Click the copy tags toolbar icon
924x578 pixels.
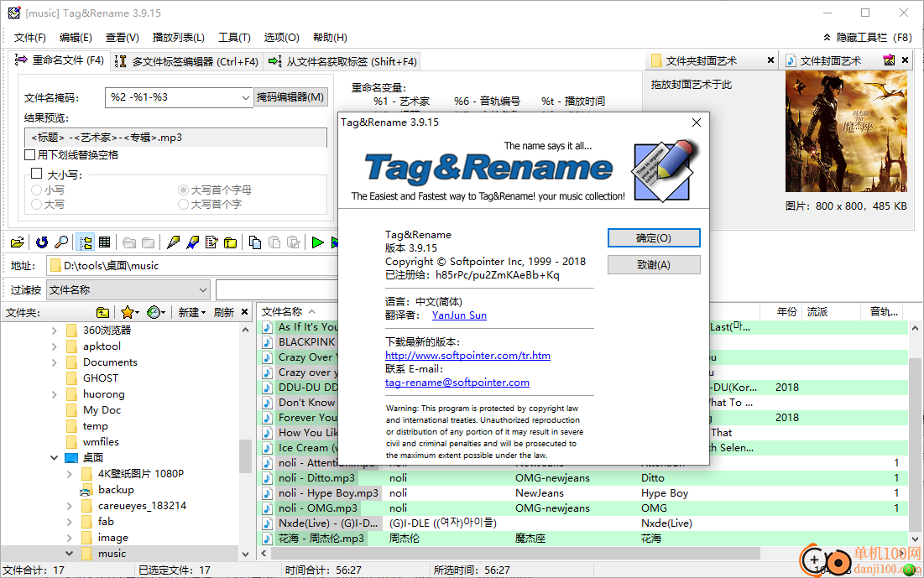[x=255, y=242]
